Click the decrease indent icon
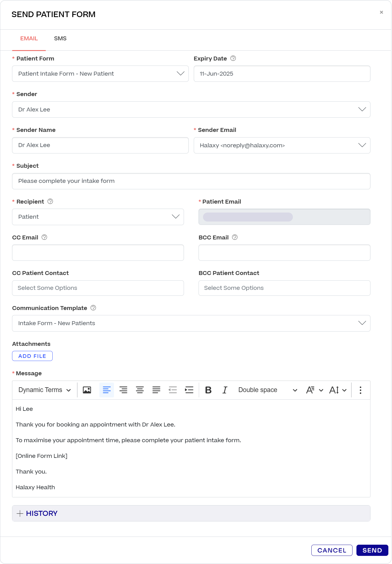The image size is (392, 564). tap(173, 390)
